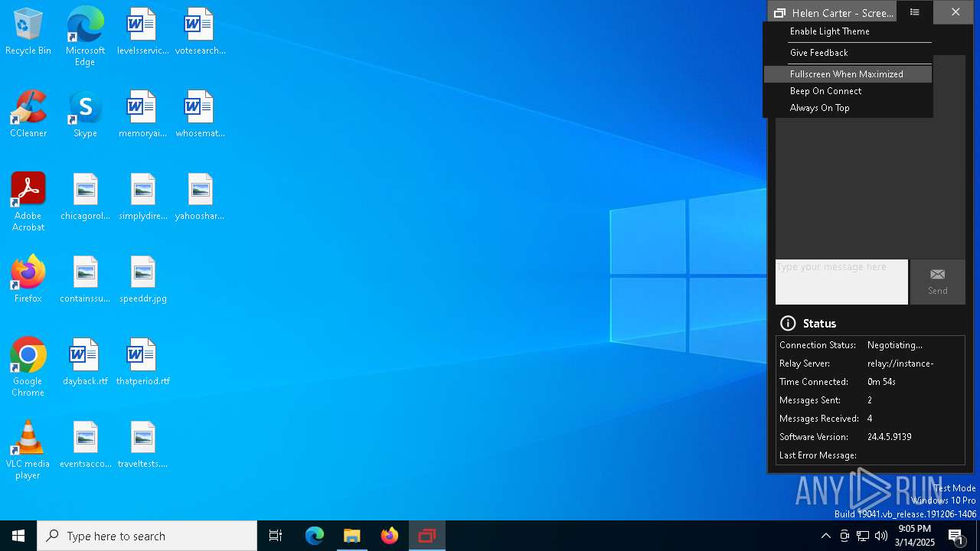Select the chicagorol... image file
This screenshot has height=551, width=980.
point(85,197)
